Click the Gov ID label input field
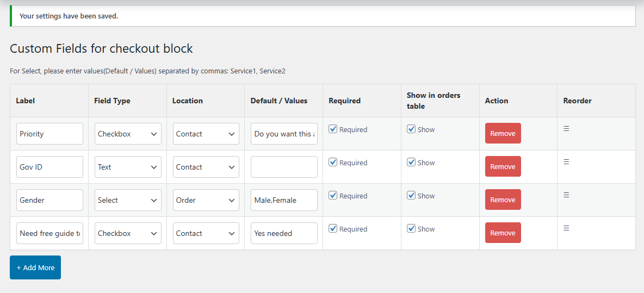 pos(49,167)
